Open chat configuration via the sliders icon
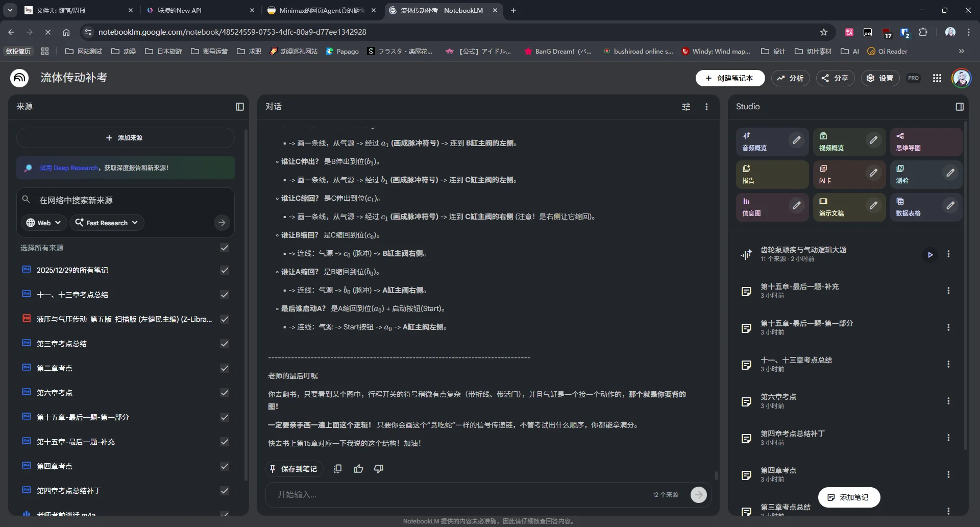The height and width of the screenshot is (527, 980). [x=686, y=107]
